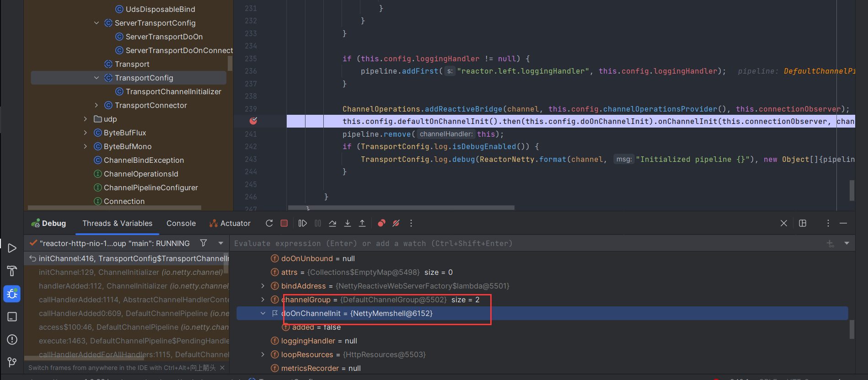Collapse the ServerTransportConfig tree node
The height and width of the screenshot is (380, 868).
(x=96, y=23)
